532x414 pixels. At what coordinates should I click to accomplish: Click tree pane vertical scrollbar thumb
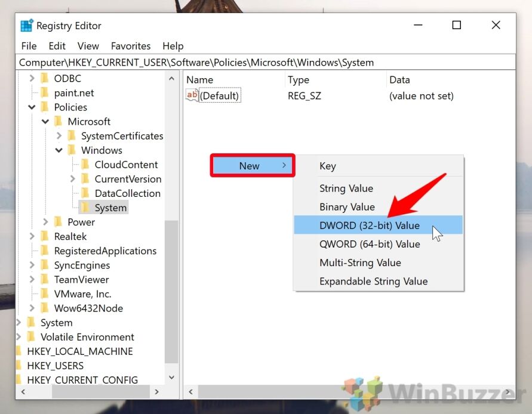pos(172,292)
